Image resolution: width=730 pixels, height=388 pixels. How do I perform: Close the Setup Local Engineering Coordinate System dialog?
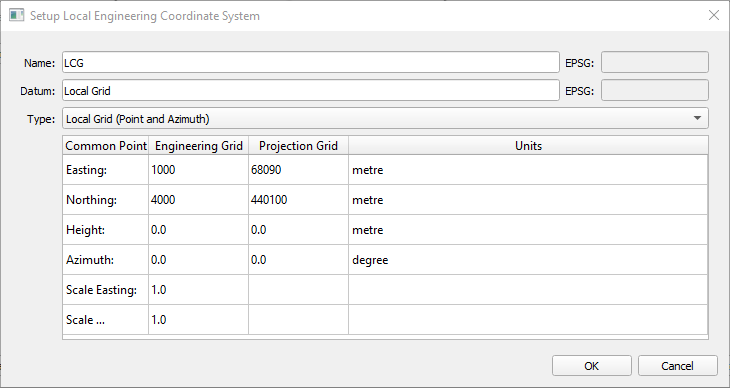point(714,15)
